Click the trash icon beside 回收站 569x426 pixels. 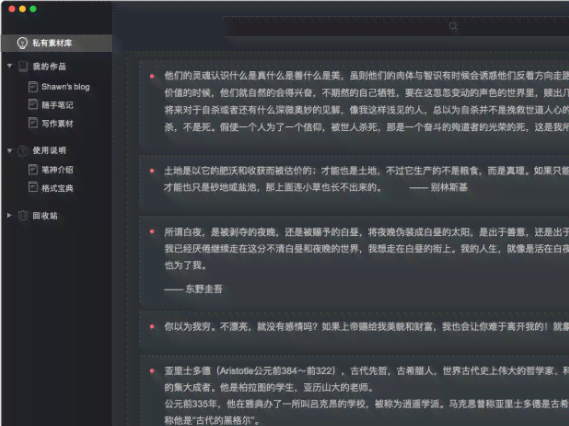point(23,216)
